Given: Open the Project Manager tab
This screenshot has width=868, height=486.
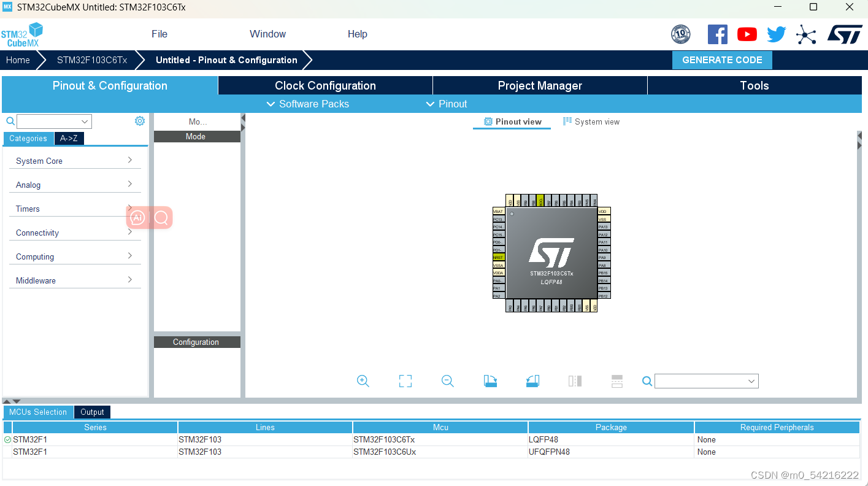Looking at the screenshot, I should pyautogui.click(x=539, y=85).
